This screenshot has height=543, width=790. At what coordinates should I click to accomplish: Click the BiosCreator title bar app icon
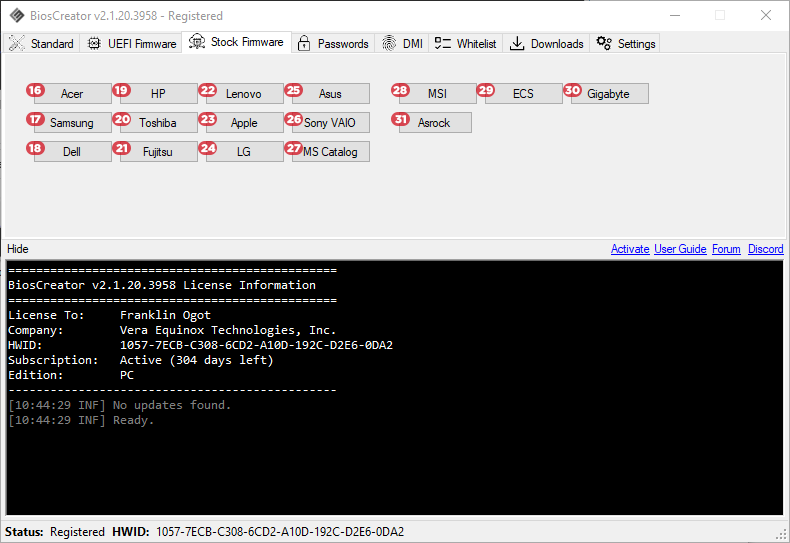[17, 16]
